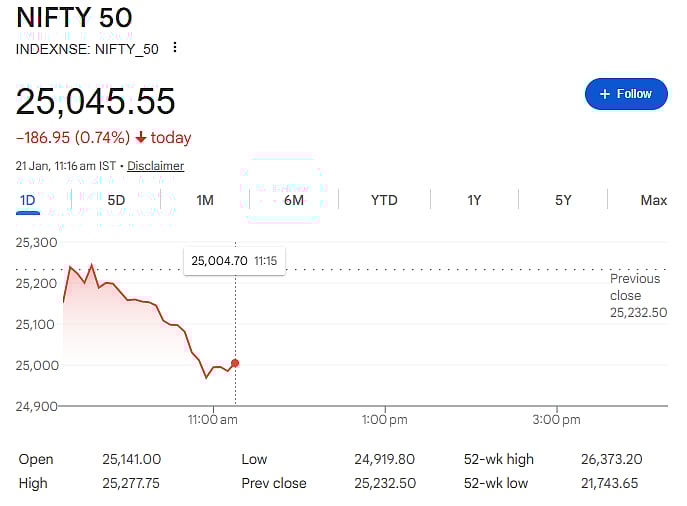Click the 52-wk high value 26,373.20

tap(611, 459)
